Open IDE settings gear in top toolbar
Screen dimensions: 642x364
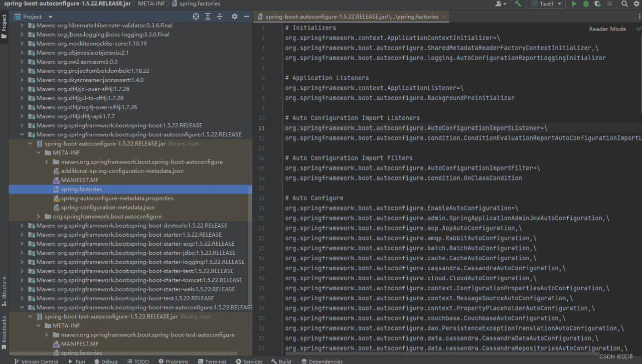click(636, 4)
